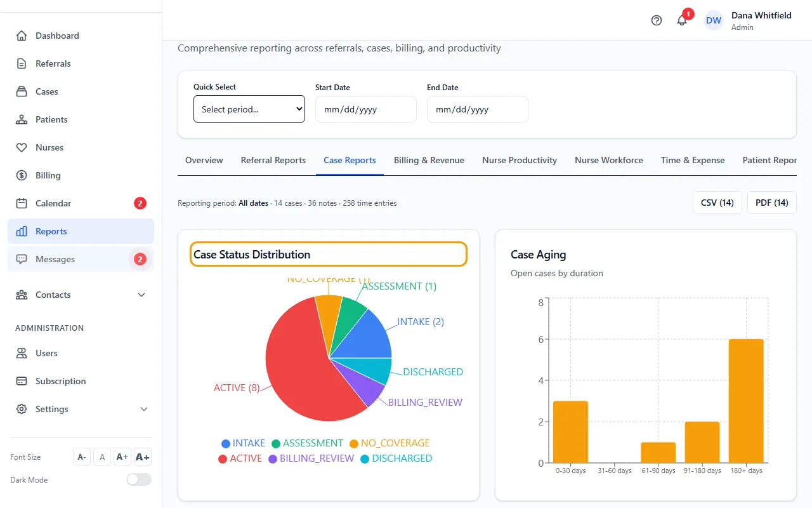Click the ACTIVE legend red dot
812x508 pixels.
pos(223,458)
